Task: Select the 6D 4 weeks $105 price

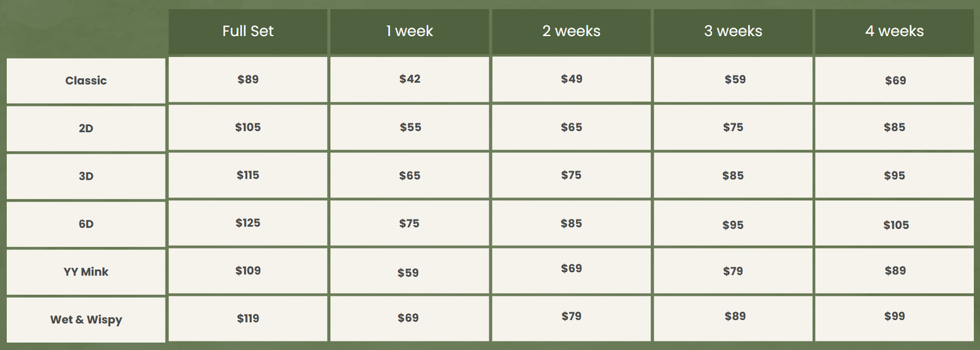Action: click(x=895, y=225)
